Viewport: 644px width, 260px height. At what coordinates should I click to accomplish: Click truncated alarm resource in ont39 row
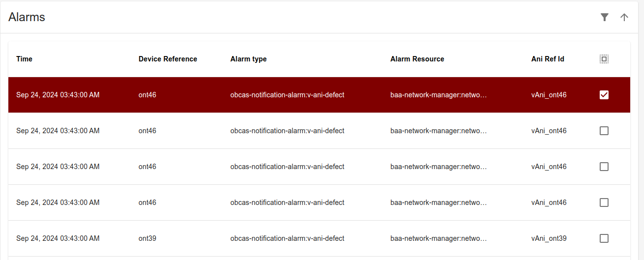pos(439,238)
